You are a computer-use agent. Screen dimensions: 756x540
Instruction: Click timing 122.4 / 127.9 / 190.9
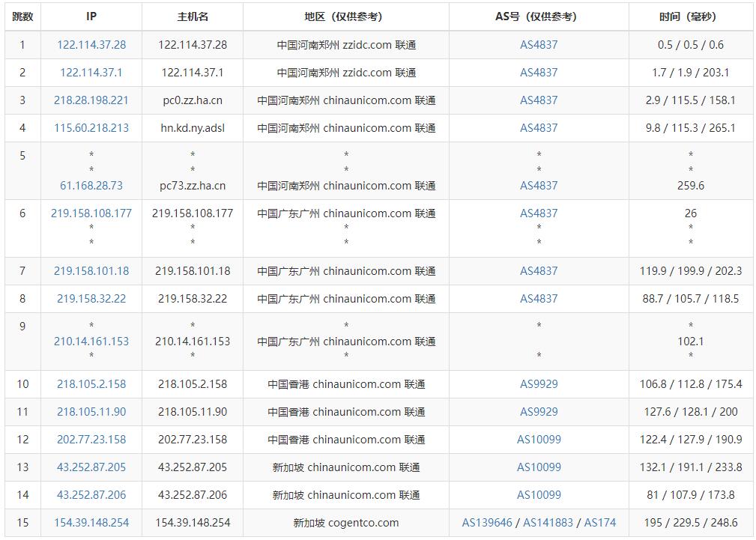[x=690, y=440]
